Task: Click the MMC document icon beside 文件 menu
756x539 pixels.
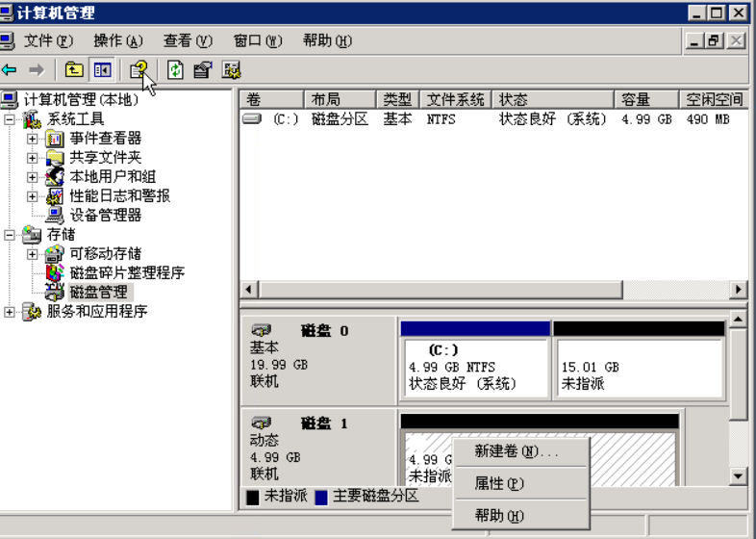Action: tap(7, 41)
